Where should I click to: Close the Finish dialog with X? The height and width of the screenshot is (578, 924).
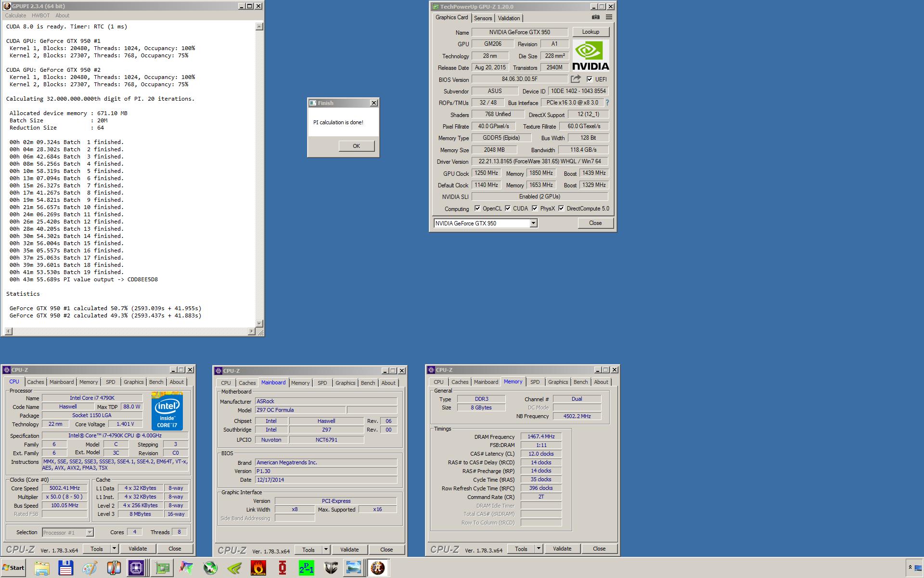tap(373, 103)
